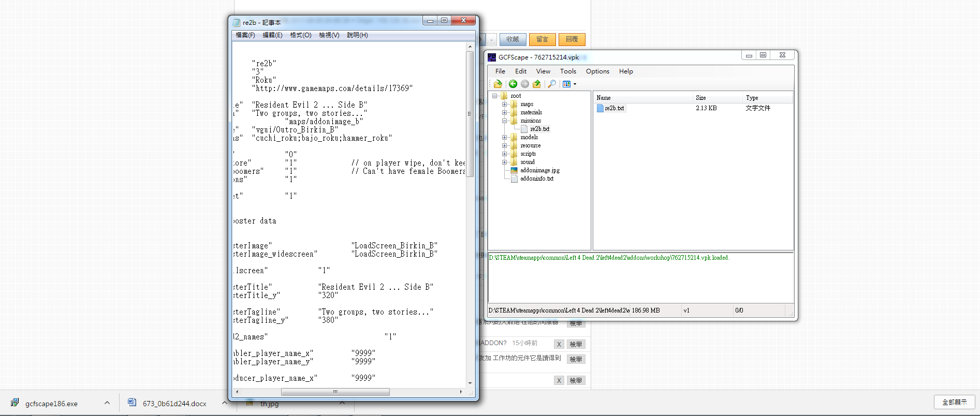Open the Tools menu in GCFScape
This screenshot has width=980, height=416.
tap(568, 71)
